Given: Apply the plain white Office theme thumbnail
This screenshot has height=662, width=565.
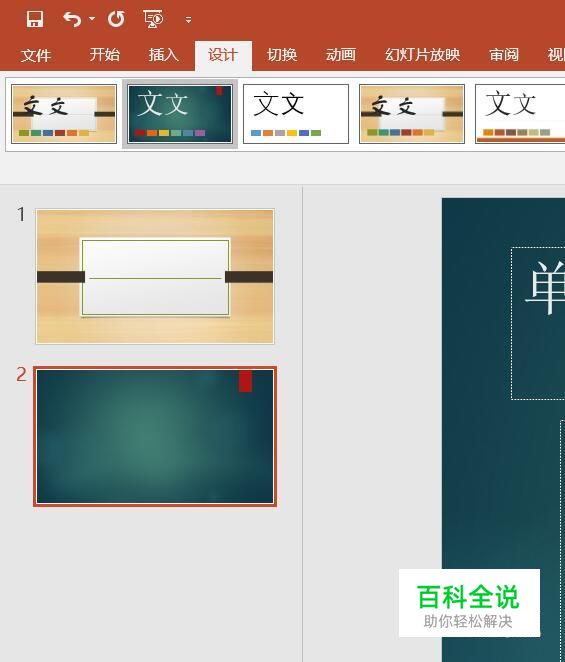Looking at the screenshot, I should pos(296,114).
